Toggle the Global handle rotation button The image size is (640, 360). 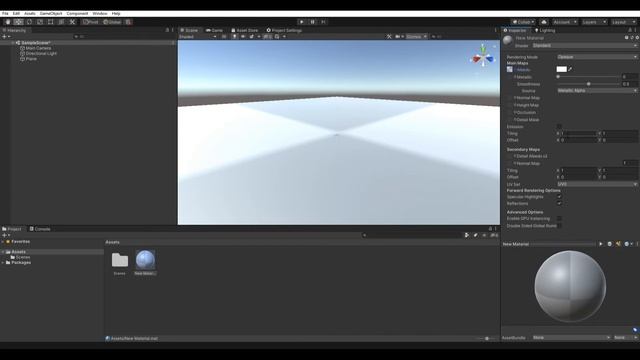112,22
